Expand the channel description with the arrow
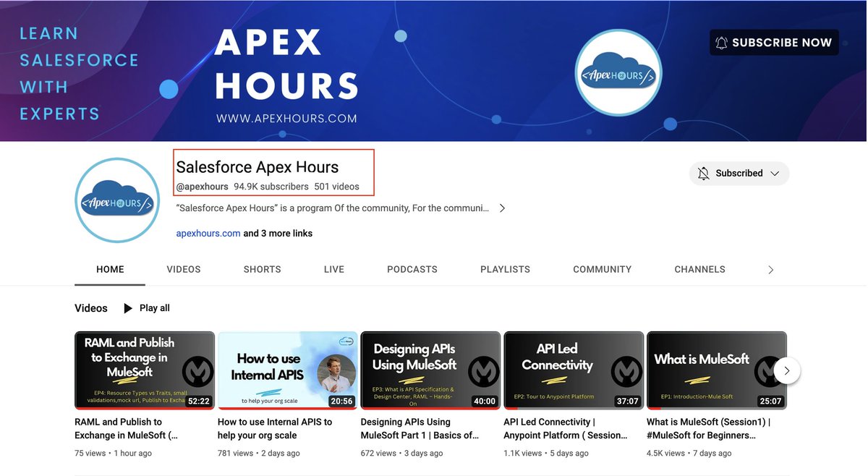 (502, 208)
